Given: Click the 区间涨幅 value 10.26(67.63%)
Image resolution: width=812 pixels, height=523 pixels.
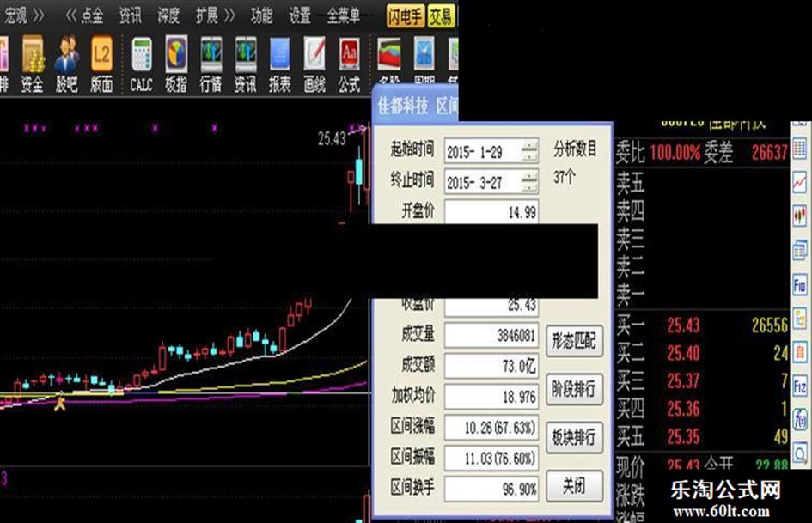Looking at the screenshot, I should (491, 427).
